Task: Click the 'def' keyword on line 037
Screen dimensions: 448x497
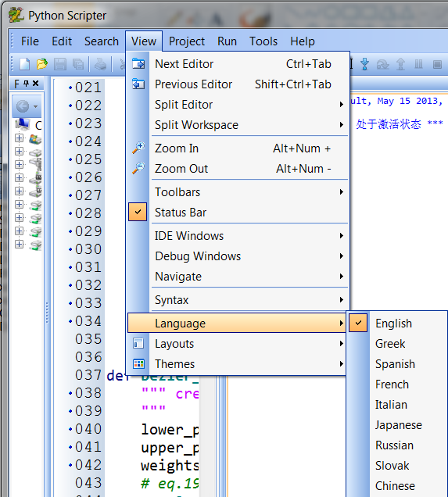Action: pos(118,376)
